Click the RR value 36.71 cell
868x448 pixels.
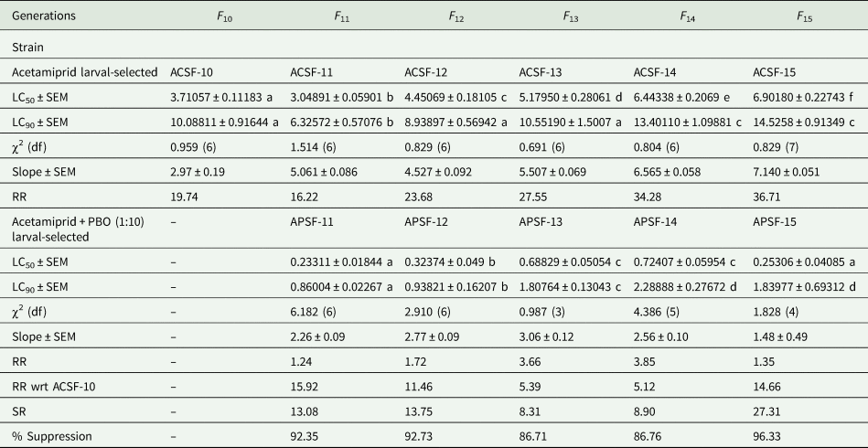[x=764, y=197]
